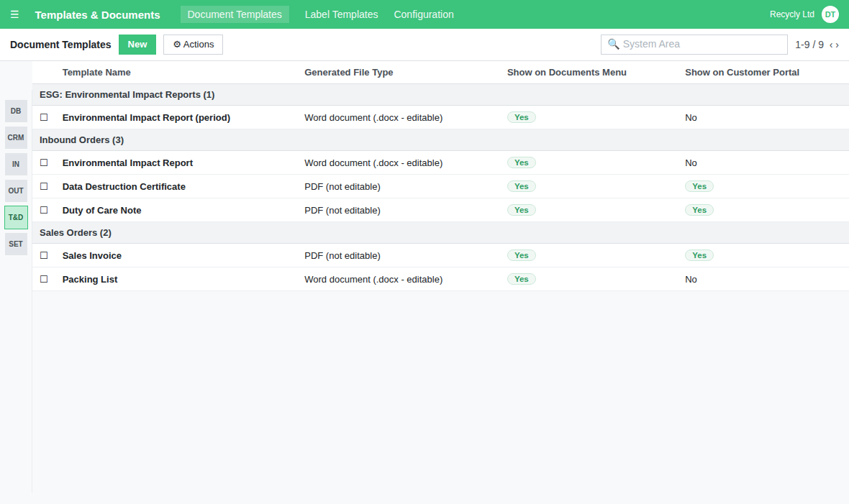Sort by Template Name column
Screen dimensions: 849x504
[x=96, y=73]
